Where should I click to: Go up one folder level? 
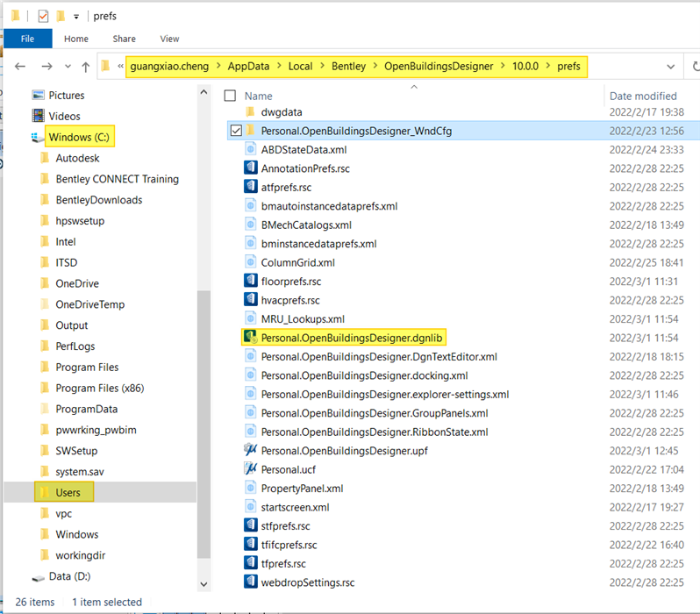click(86, 67)
